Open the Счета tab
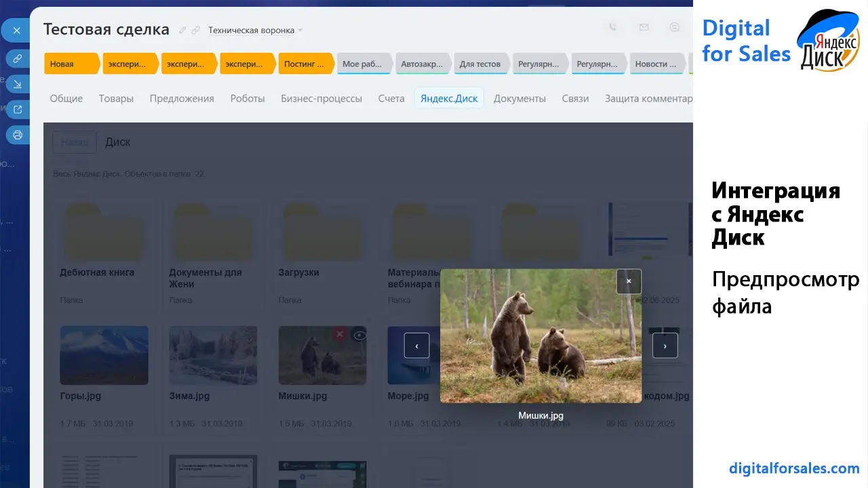 (x=391, y=98)
